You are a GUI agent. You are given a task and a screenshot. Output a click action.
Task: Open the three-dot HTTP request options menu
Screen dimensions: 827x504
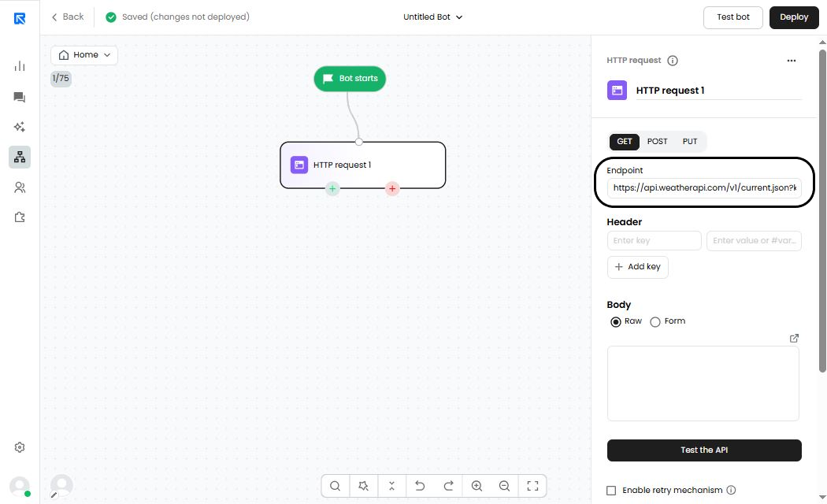tap(792, 61)
